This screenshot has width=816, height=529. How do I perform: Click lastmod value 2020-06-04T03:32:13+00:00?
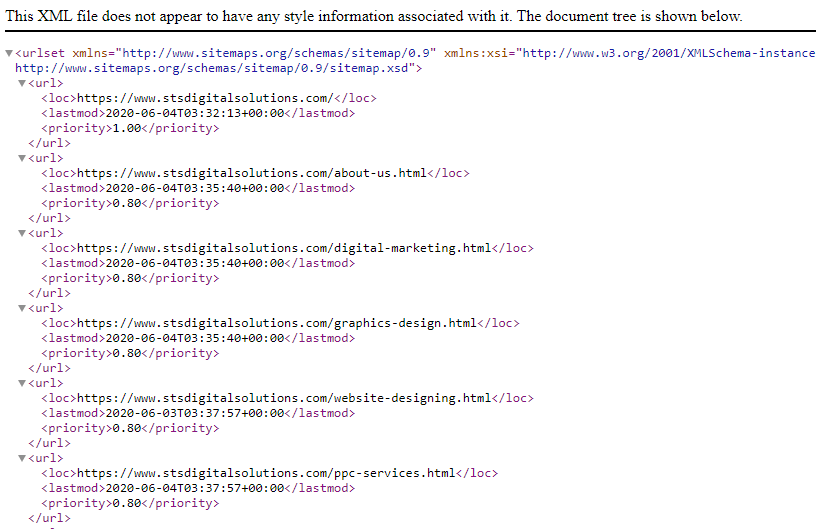195,113
